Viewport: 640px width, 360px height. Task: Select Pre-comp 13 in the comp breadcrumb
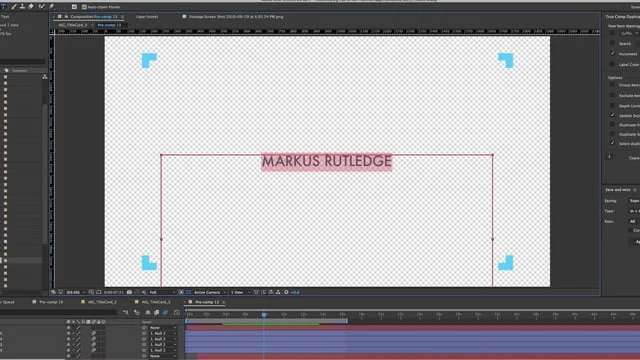109,25
